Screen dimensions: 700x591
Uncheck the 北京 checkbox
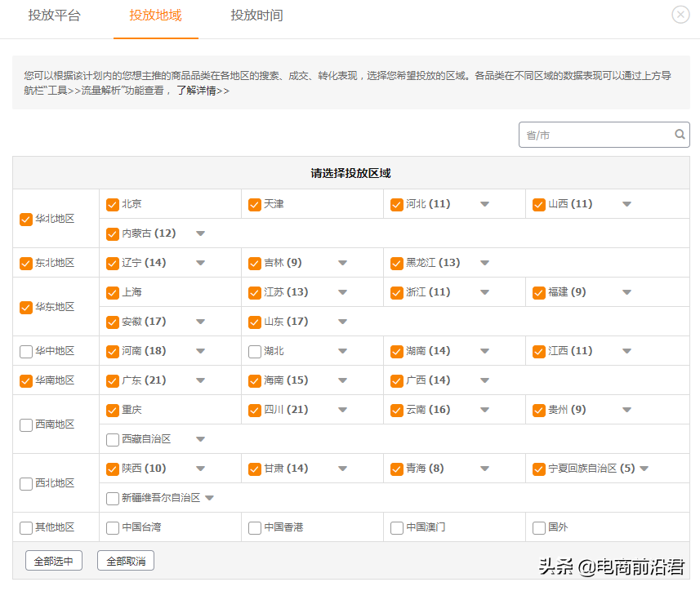(x=113, y=205)
